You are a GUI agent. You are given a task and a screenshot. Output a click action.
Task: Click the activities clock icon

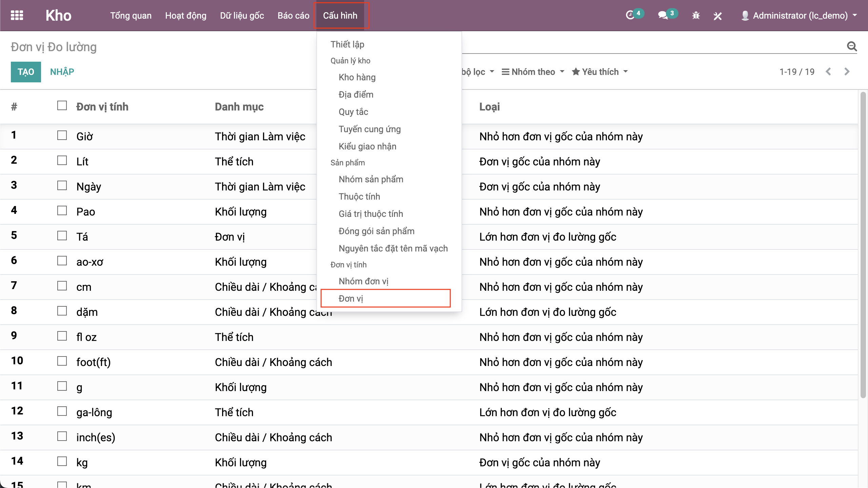coord(630,16)
